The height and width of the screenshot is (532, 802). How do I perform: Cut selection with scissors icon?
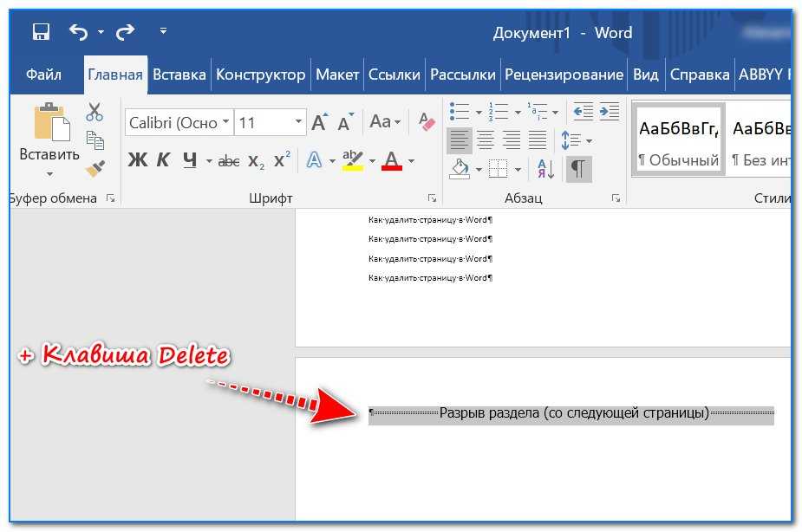tap(95, 112)
